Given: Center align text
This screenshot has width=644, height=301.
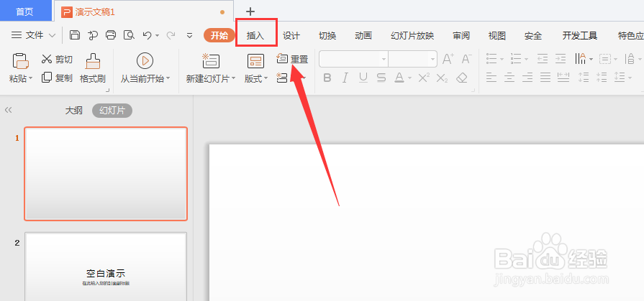Looking at the screenshot, I should click(509, 77).
